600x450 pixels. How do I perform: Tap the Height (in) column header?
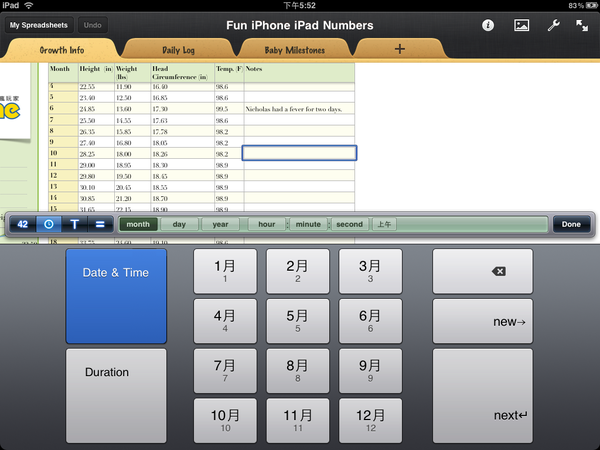click(96, 73)
